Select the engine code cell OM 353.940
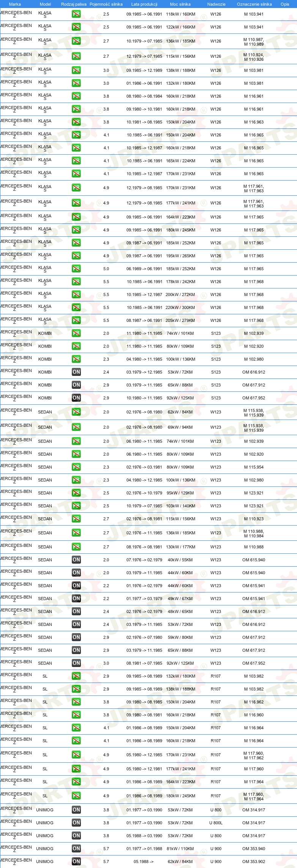Screen dimensions: 297x868 pos(254,849)
